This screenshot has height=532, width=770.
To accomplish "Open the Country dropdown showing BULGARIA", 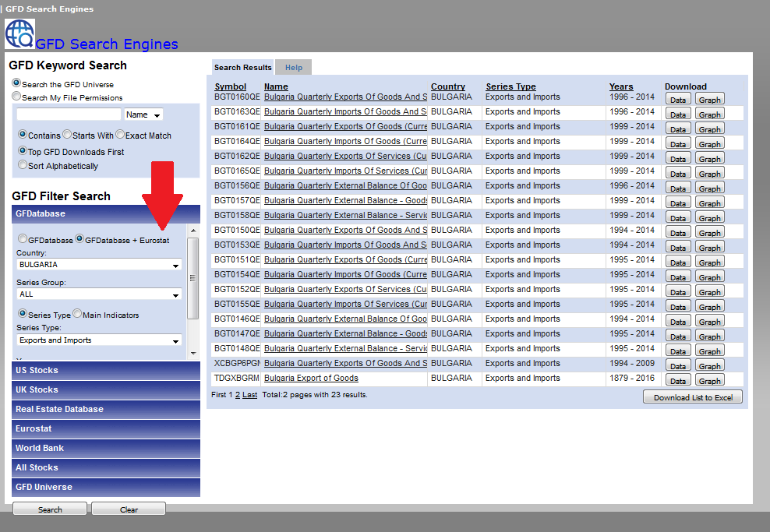I will pos(99,265).
